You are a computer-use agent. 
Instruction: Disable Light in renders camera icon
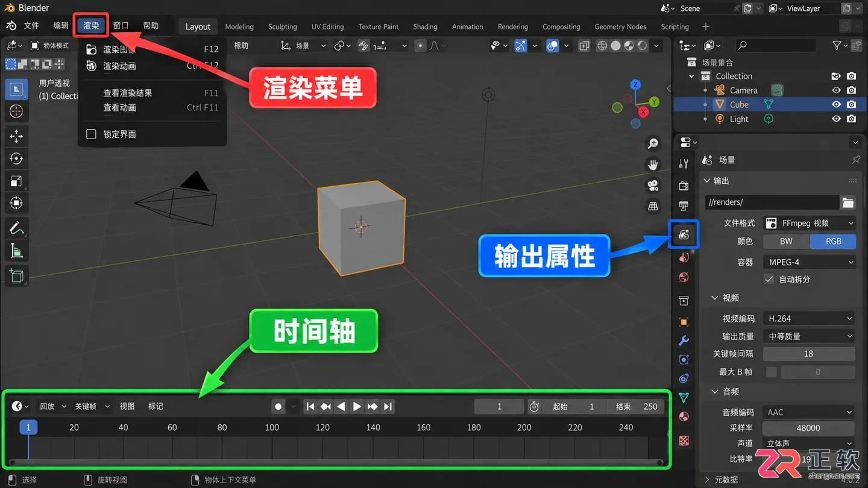851,119
